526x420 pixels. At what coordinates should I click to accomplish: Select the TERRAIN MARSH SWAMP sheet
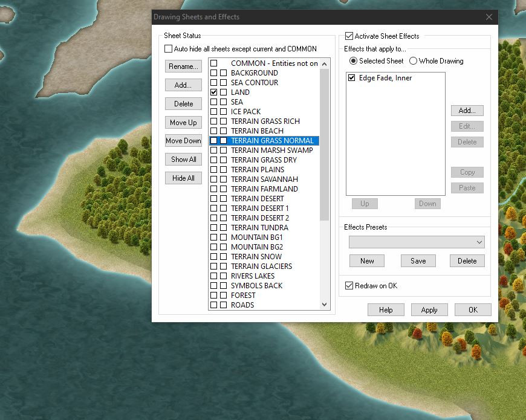click(271, 150)
